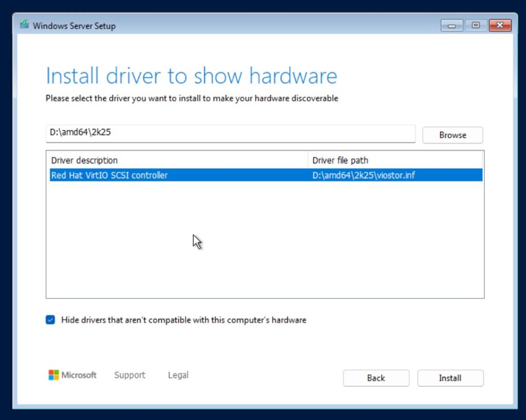The height and width of the screenshot is (420, 526).
Task: Click the Driver file path column header
Action: point(340,160)
